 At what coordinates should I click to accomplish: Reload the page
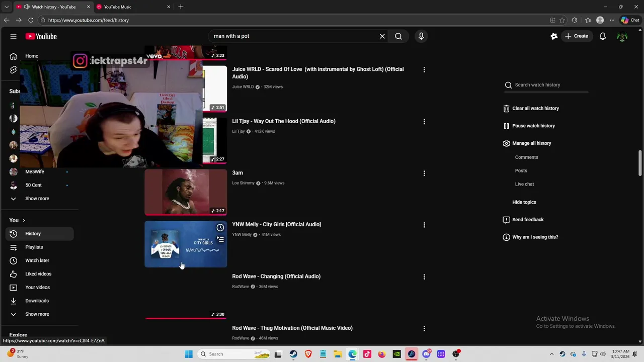point(31,20)
